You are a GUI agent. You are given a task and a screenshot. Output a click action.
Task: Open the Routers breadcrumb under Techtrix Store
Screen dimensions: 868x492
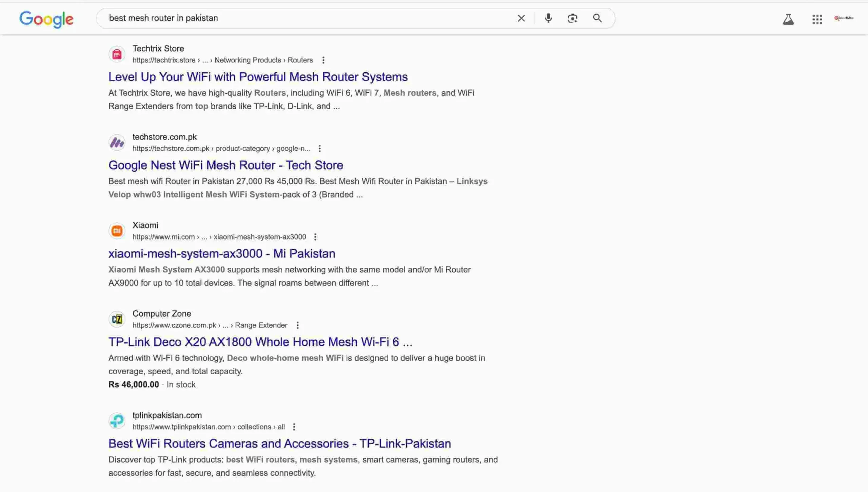(300, 60)
